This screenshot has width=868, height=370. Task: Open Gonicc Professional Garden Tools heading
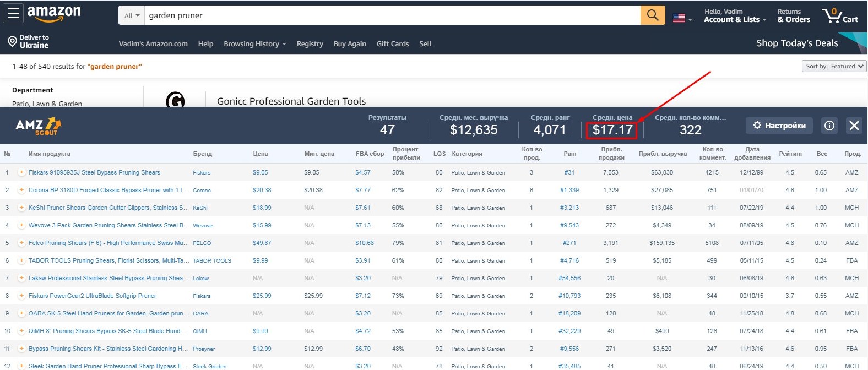tap(291, 101)
